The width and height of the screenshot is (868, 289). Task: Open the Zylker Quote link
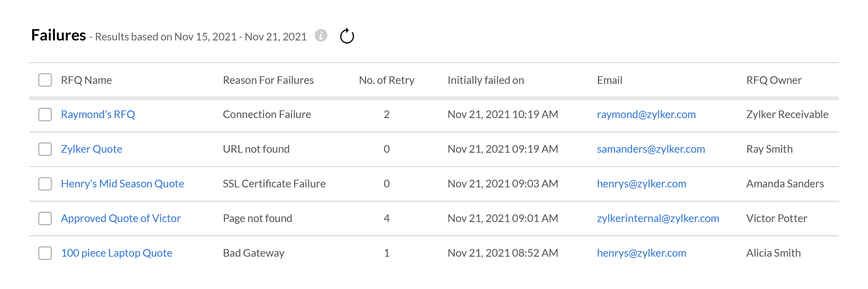point(91,149)
